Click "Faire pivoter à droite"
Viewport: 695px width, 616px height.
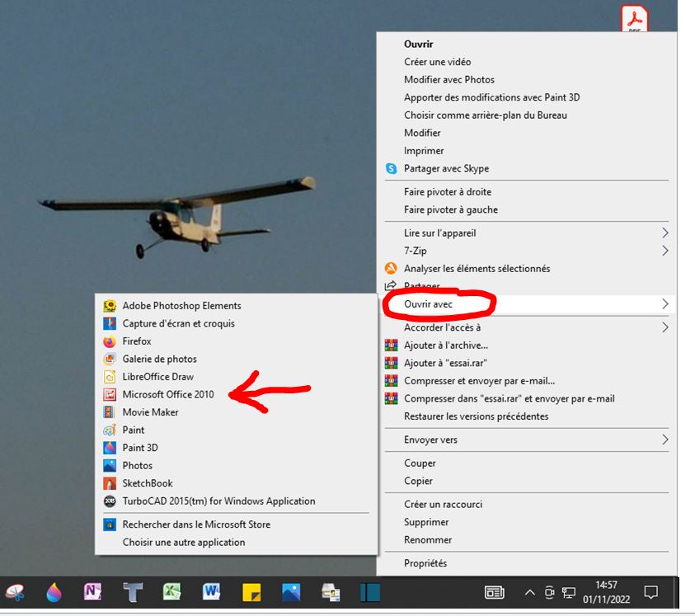coord(448,191)
